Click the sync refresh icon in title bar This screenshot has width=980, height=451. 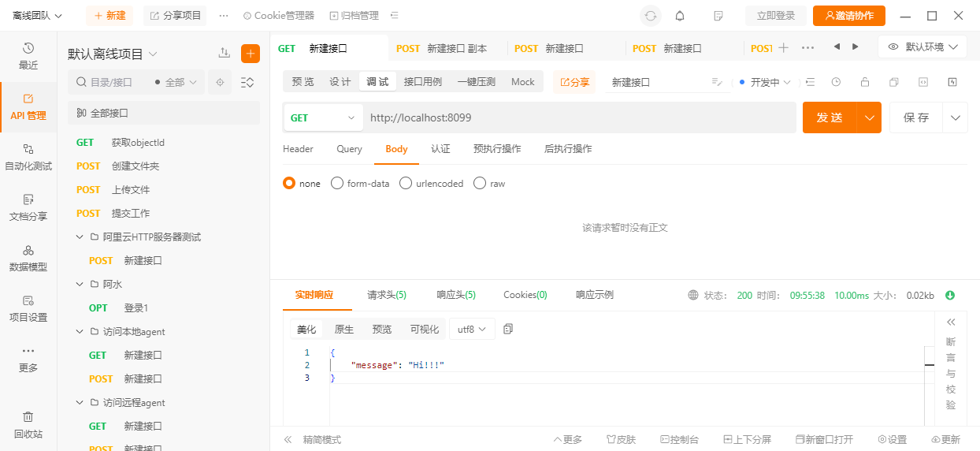click(651, 16)
